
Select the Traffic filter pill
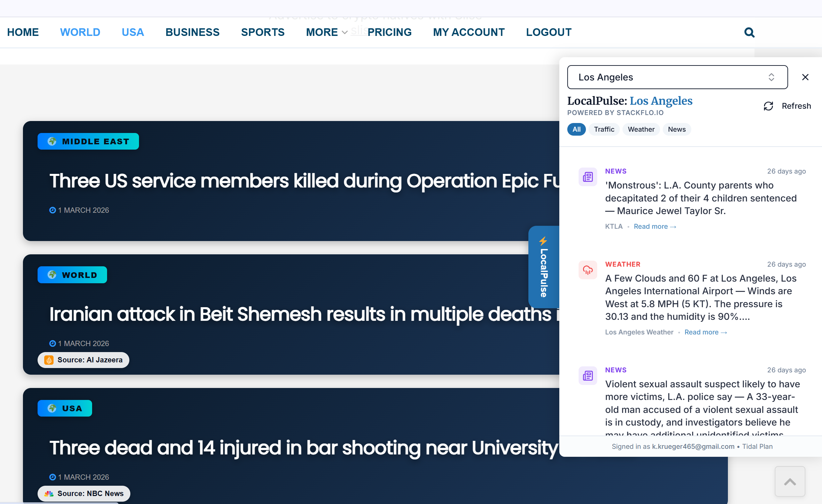(604, 129)
